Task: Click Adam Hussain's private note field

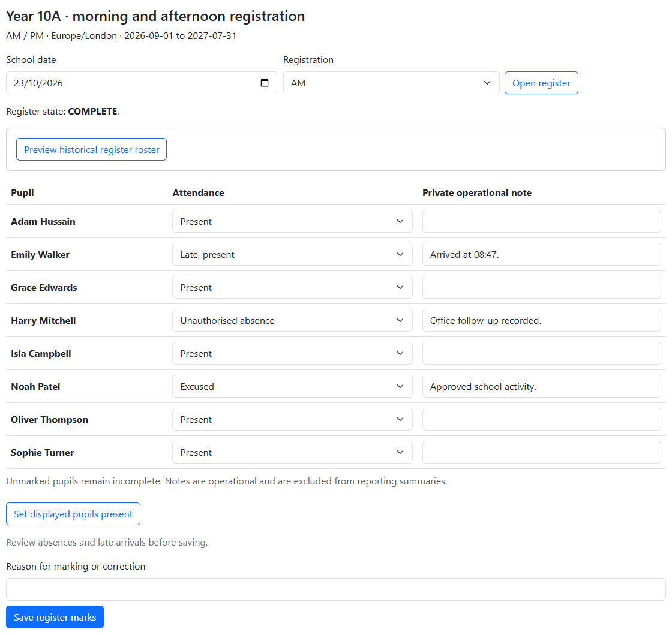Action: tap(542, 221)
